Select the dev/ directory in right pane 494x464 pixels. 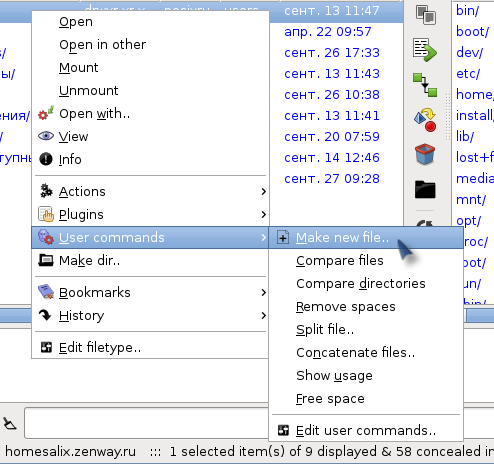[x=469, y=53]
